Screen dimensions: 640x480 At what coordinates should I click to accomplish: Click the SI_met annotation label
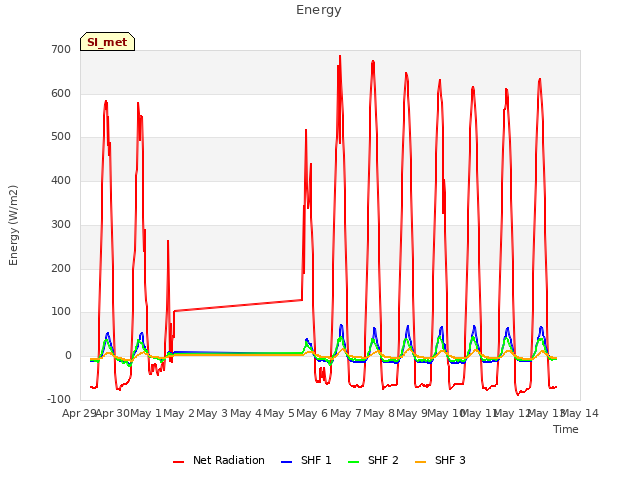click(x=107, y=42)
